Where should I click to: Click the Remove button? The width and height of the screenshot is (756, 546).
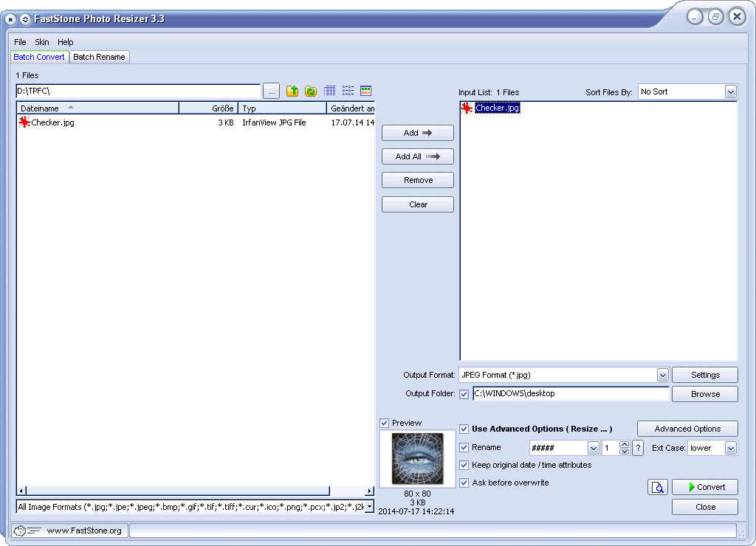coord(418,180)
